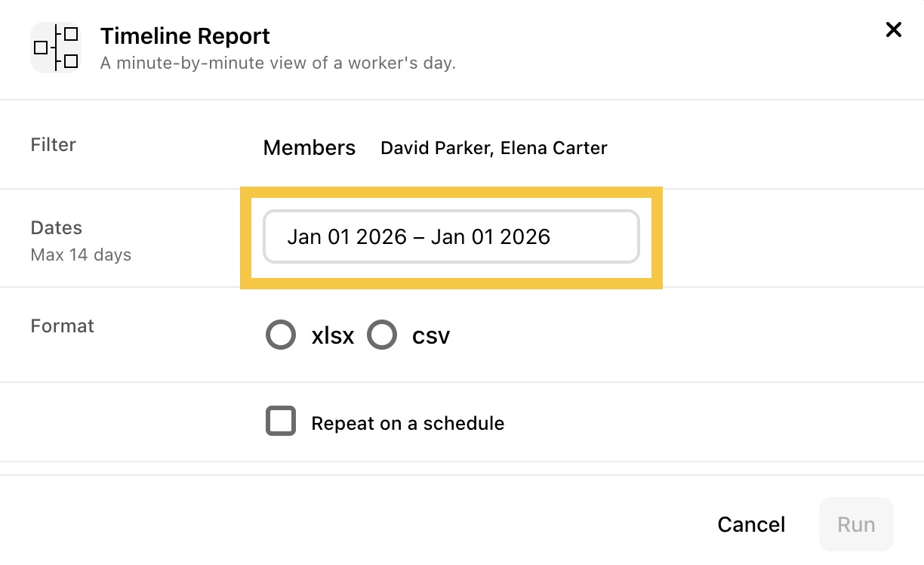Open the Members filter selector
Viewport: 924px width, 565px height.
coord(310,148)
